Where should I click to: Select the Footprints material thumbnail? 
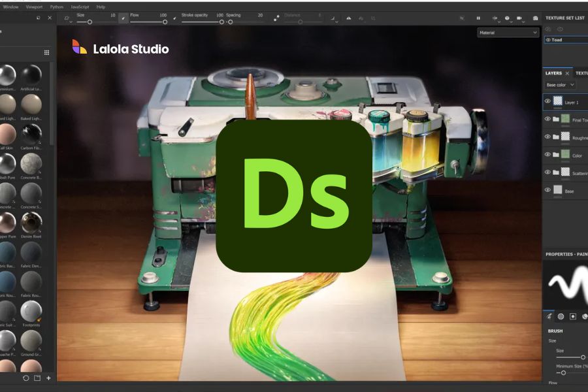31,312
